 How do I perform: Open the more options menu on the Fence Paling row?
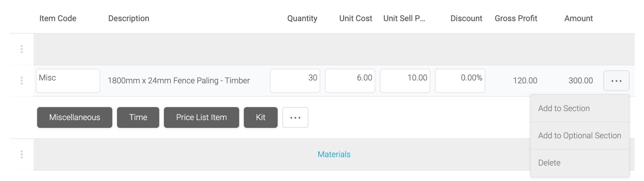tap(616, 81)
